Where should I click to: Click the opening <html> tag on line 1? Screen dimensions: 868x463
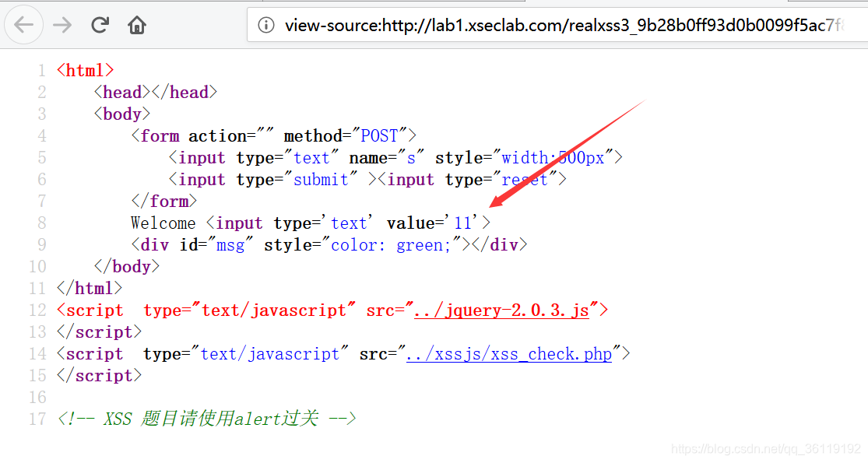coord(86,70)
